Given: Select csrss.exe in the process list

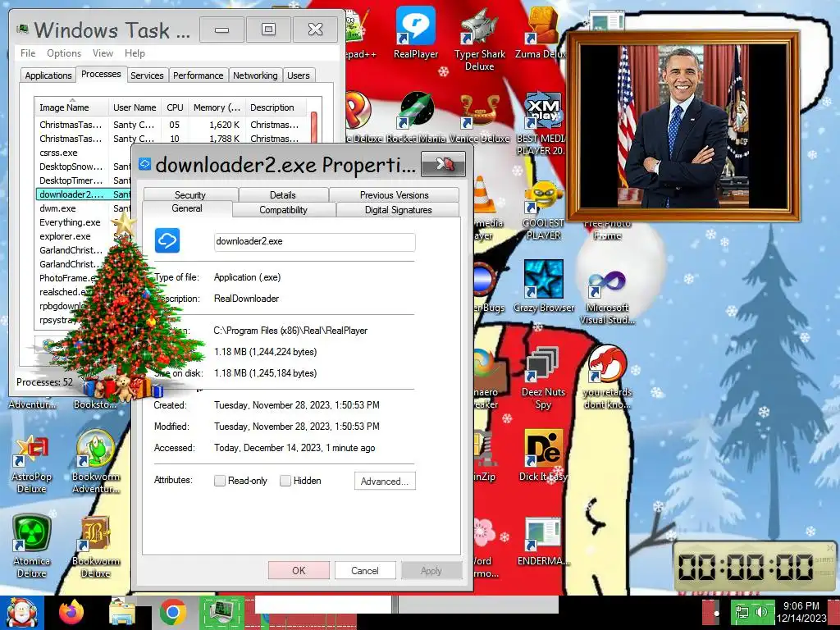Looking at the screenshot, I should click(58, 152).
